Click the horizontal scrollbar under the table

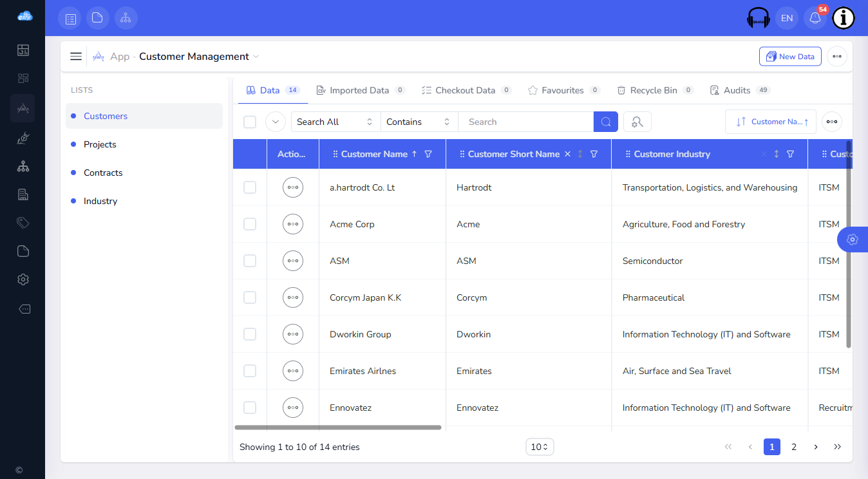pos(338,427)
